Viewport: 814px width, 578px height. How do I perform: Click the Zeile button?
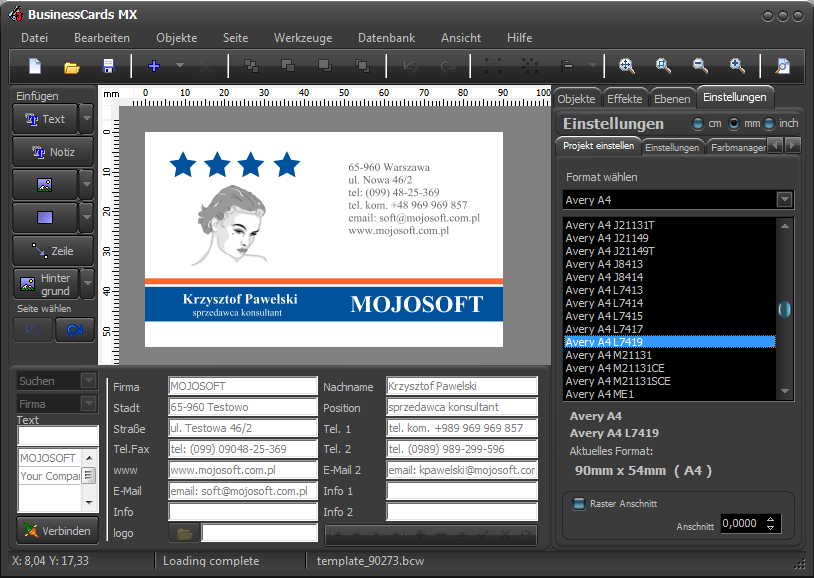click(x=53, y=251)
